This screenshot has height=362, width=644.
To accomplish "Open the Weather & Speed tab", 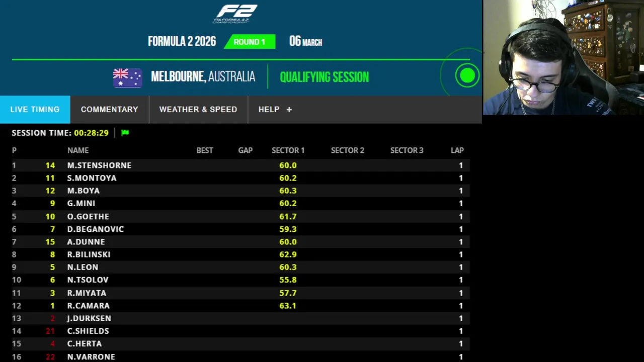I will tap(198, 110).
